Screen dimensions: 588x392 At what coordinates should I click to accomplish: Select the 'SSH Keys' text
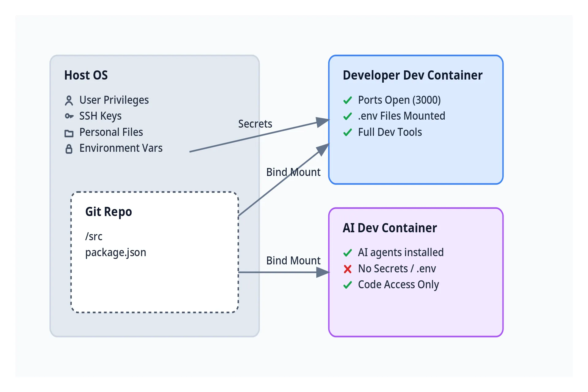(100, 116)
